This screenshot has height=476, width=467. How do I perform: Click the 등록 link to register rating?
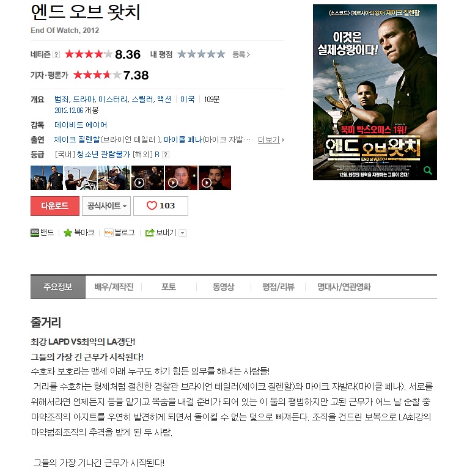(241, 54)
